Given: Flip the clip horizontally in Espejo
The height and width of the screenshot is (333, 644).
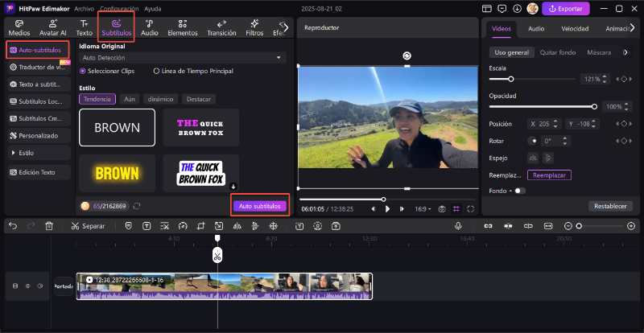Looking at the screenshot, I should click(x=533, y=158).
